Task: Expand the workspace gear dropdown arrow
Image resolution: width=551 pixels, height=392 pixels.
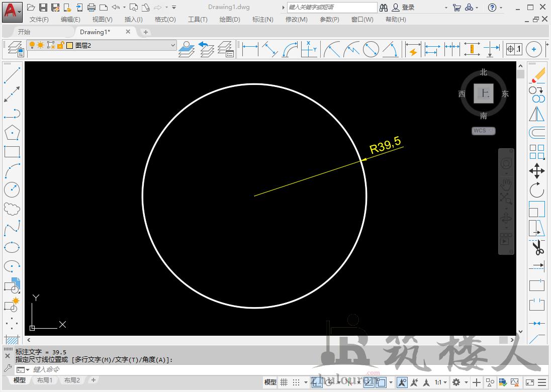Action: click(x=467, y=382)
